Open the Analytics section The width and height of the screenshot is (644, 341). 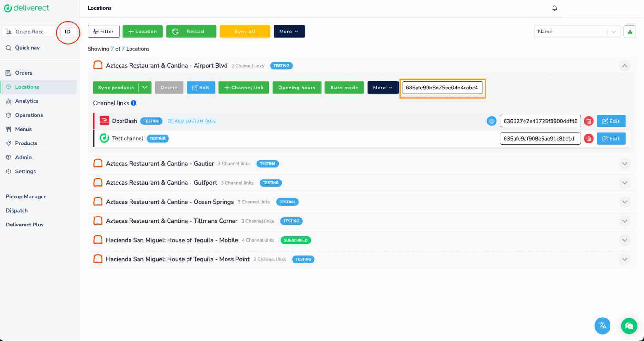27,101
